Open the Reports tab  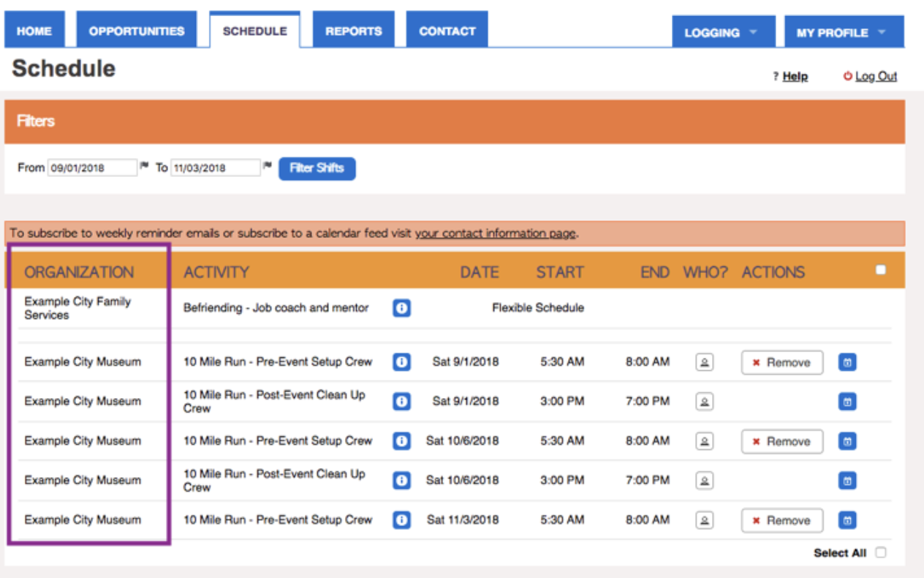coord(353,31)
